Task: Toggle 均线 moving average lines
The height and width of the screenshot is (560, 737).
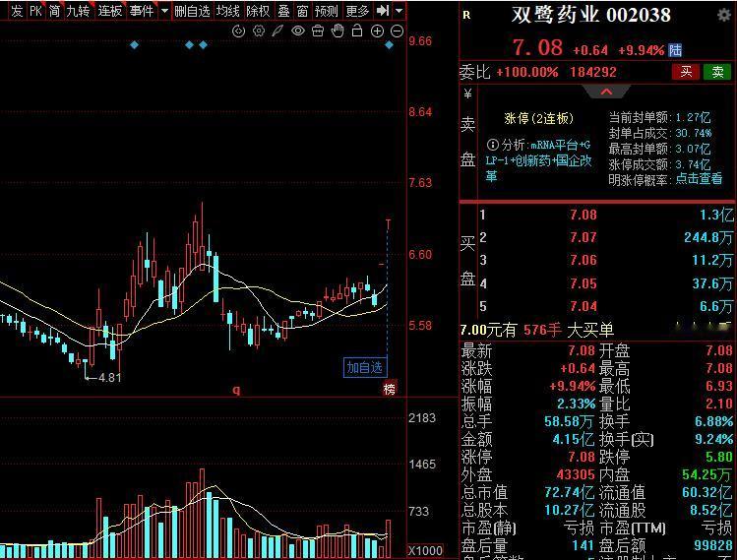Action: point(228,11)
